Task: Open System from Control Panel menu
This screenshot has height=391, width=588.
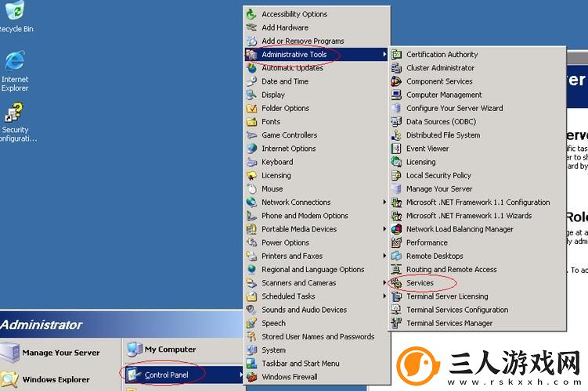Action: (317, 350)
